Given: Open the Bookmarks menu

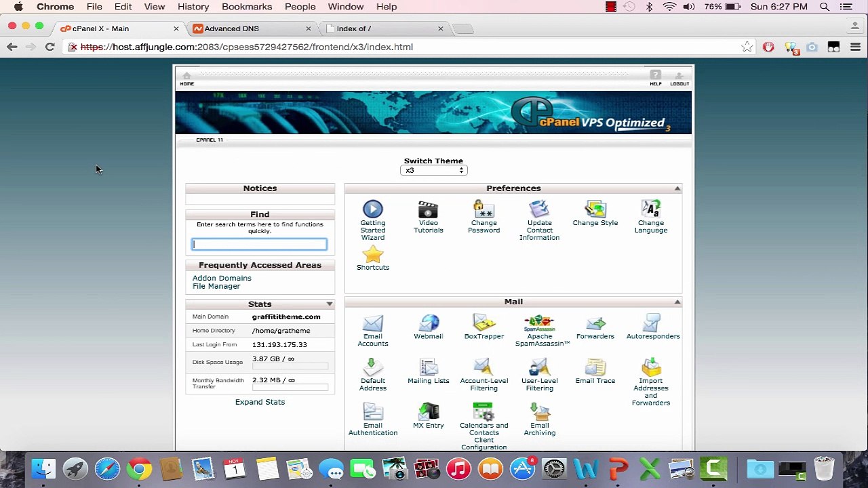Looking at the screenshot, I should coord(247,7).
